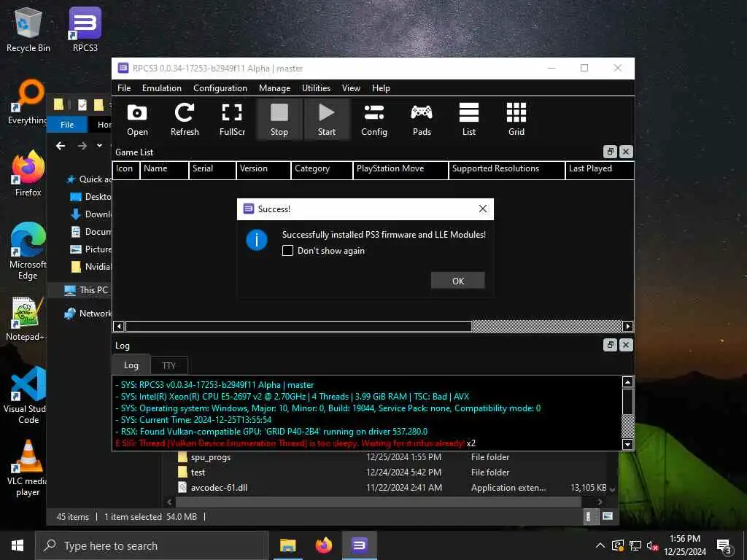Select This PC in Explorer sidebar
Viewport: 747px width, 560px height.
[87, 290]
